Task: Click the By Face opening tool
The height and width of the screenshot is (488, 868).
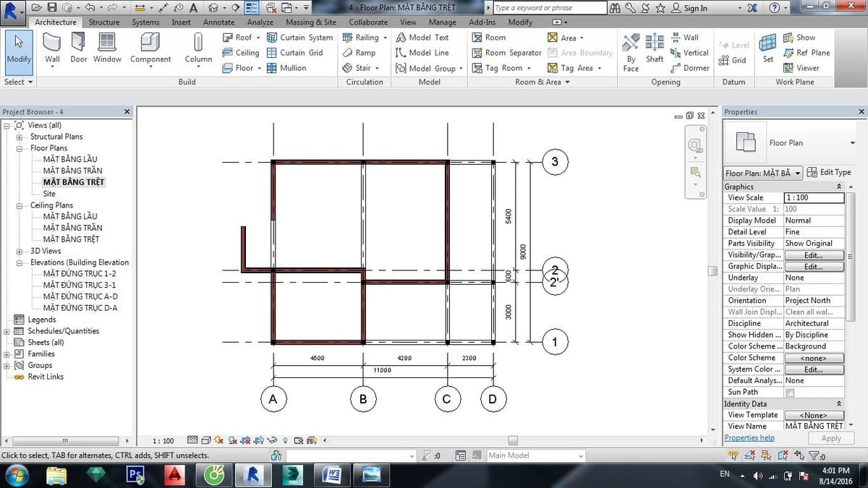Action: point(631,53)
